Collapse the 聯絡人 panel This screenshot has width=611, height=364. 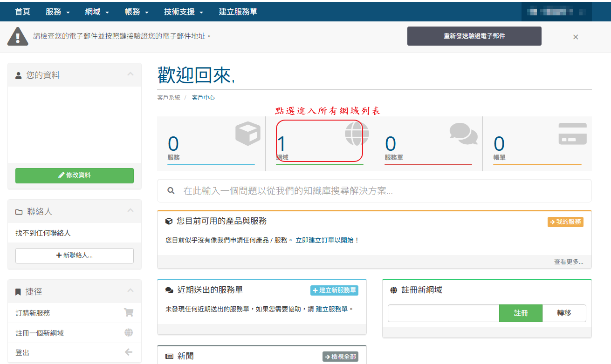(x=130, y=211)
